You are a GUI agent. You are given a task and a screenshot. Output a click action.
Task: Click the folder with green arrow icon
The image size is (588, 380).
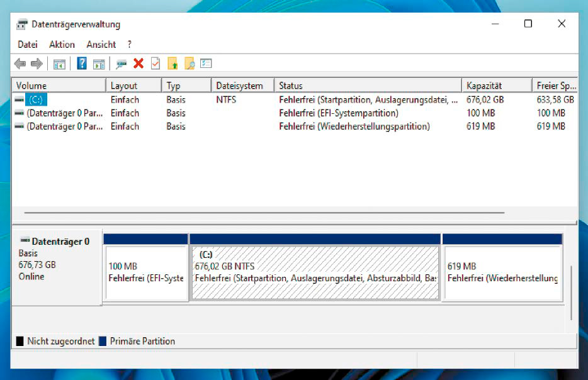point(172,64)
